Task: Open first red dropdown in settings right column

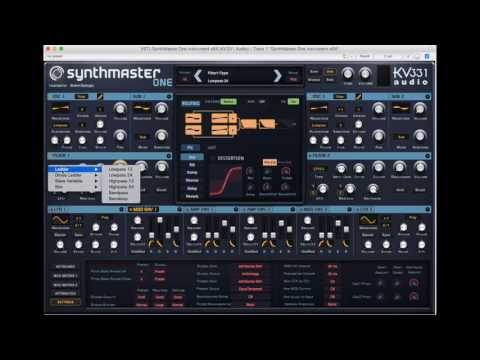Action: pyautogui.click(x=332, y=266)
